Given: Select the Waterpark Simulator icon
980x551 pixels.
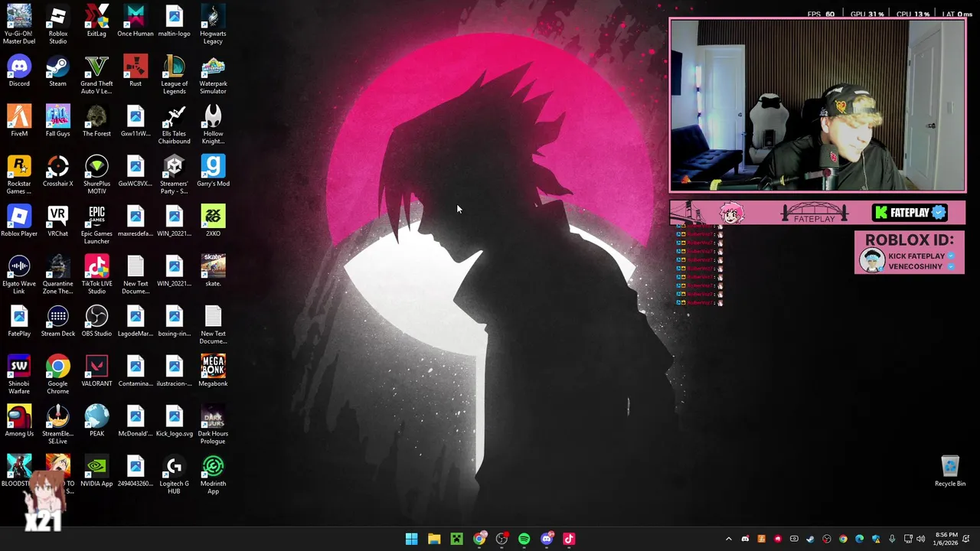Looking at the screenshot, I should (213, 74).
